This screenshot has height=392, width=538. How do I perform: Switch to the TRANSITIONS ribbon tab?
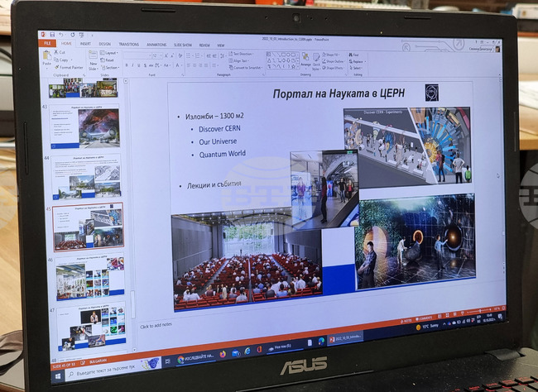(x=129, y=44)
